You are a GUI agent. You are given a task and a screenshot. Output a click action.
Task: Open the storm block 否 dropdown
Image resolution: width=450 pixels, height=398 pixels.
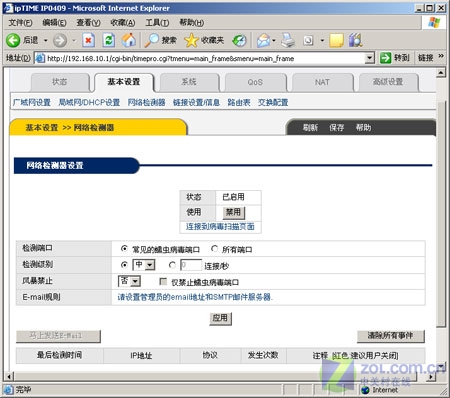129,281
